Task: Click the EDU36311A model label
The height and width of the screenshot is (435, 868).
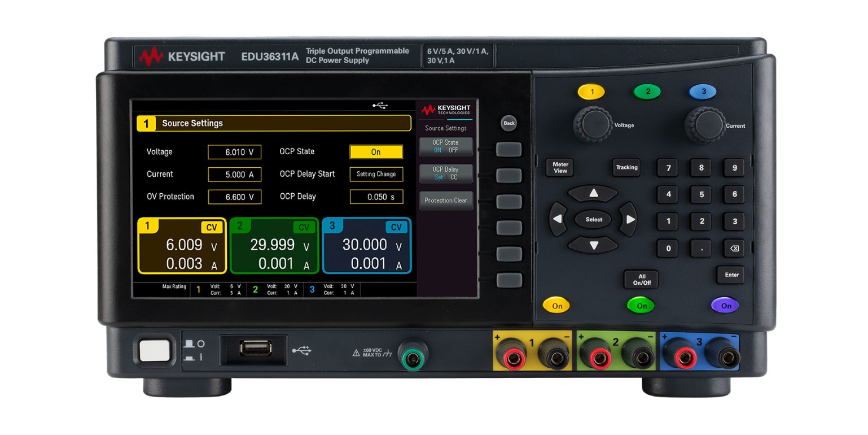Action: click(x=270, y=56)
